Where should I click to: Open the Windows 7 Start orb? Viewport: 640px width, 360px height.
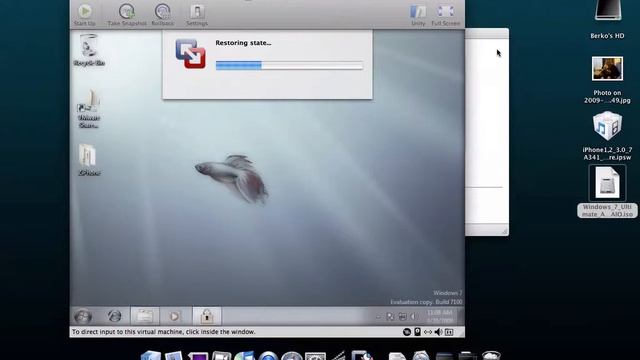click(83, 316)
